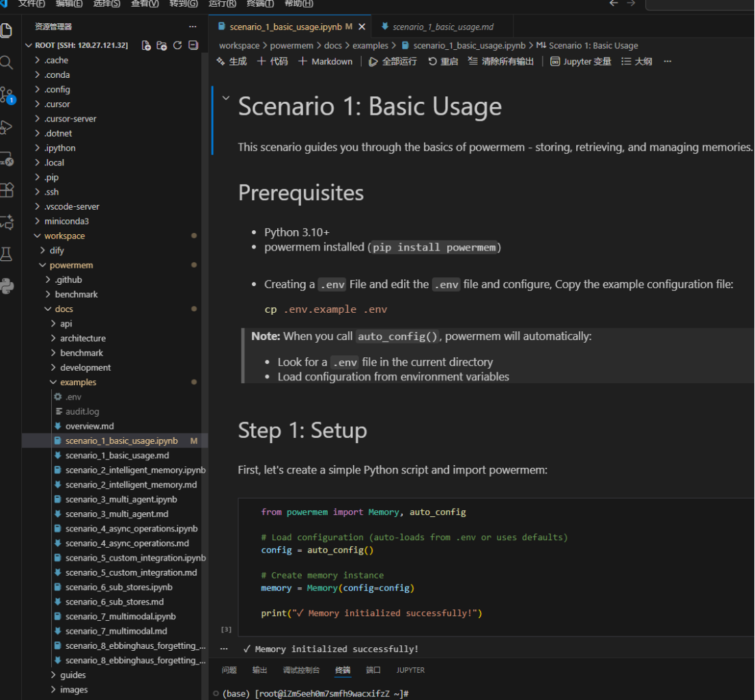Open the 编辑(E) menu
This screenshot has height=700, width=755.
69,4
